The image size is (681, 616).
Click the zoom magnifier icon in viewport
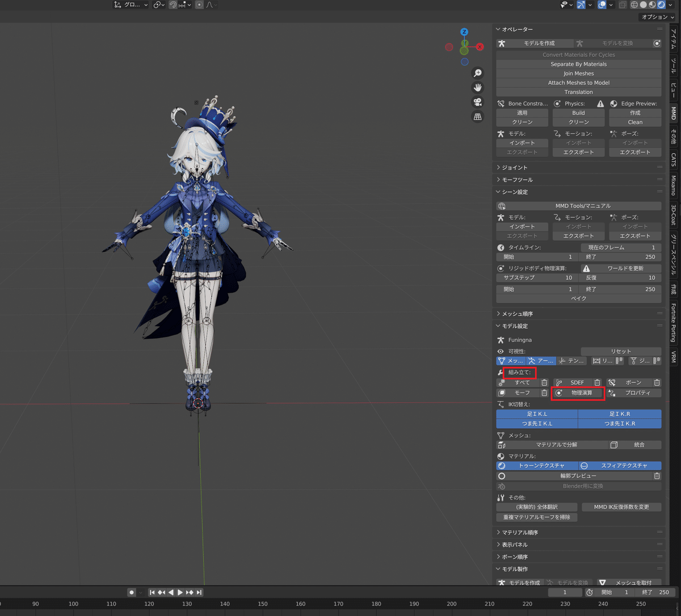pos(478,73)
